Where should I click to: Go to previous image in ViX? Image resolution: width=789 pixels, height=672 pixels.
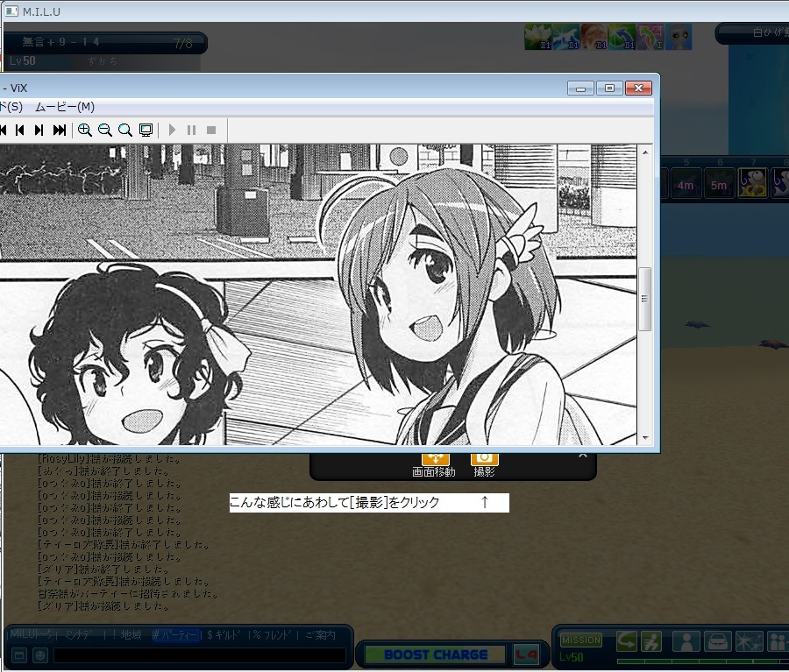(20, 131)
